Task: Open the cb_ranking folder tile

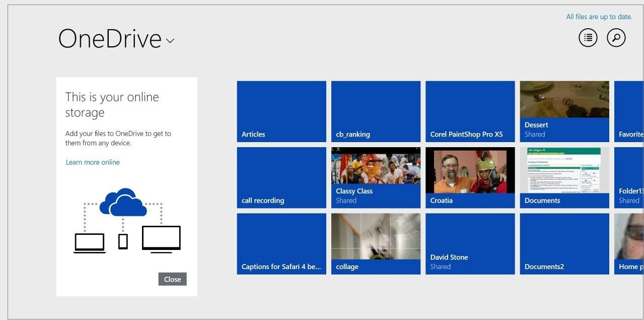Action: coord(376,111)
